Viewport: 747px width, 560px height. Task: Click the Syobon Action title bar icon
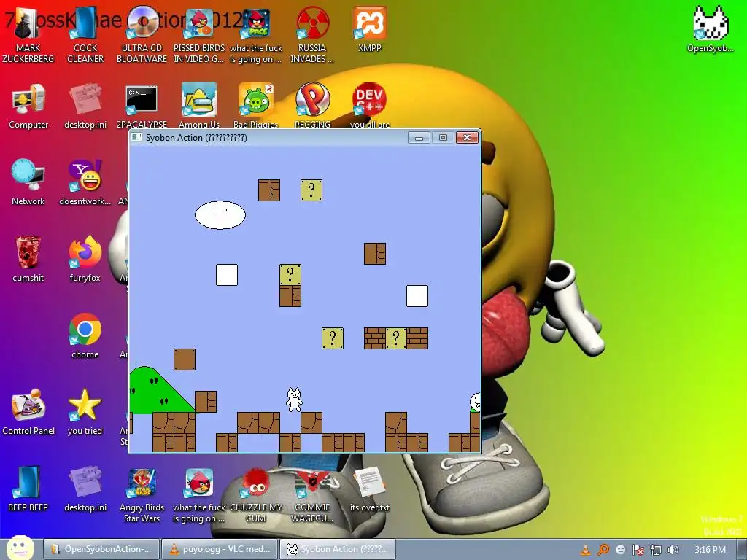(x=136, y=137)
